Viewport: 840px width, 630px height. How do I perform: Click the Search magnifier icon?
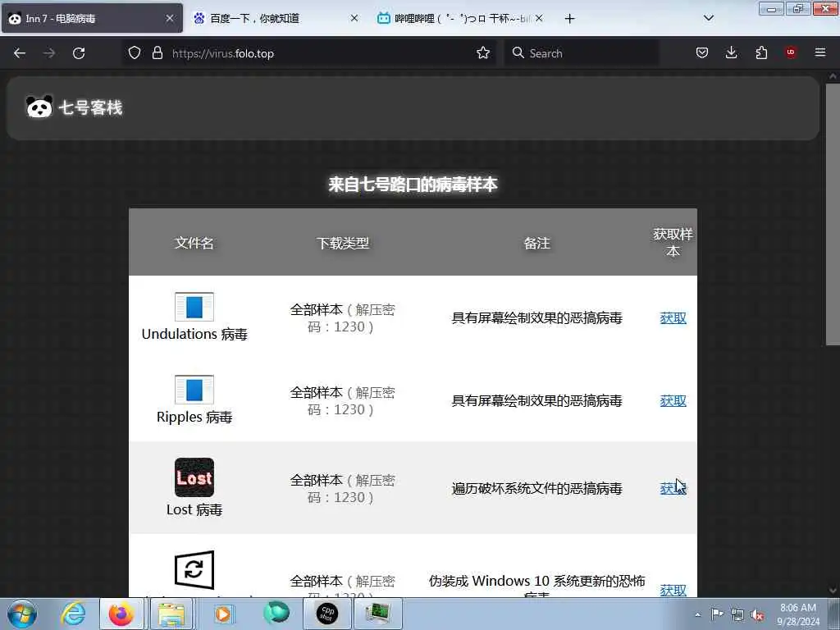pyautogui.click(x=518, y=52)
